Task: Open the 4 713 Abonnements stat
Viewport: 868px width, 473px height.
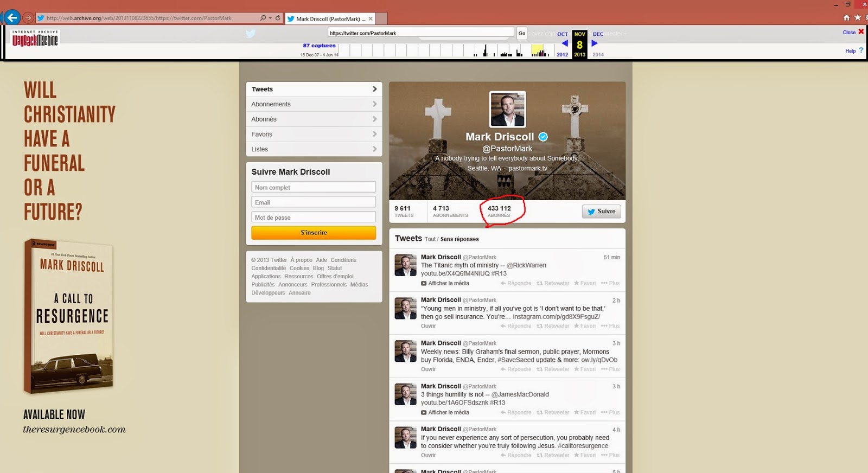Action: [x=450, y=212]
